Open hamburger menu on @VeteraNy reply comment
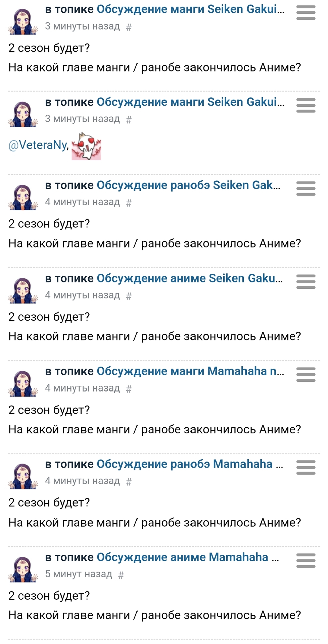The width and height of the screenshot is (328, 644). (306, 105)
